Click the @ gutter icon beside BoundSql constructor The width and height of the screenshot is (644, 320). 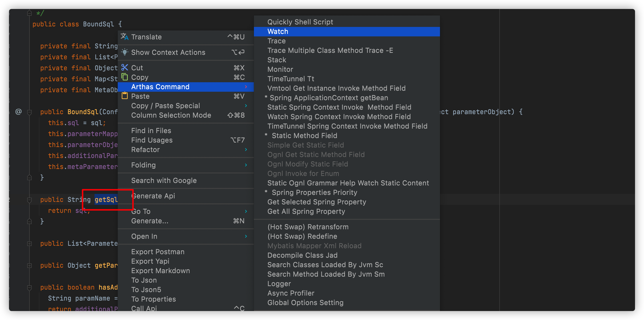pyautogui.click(x=18, y=111)
